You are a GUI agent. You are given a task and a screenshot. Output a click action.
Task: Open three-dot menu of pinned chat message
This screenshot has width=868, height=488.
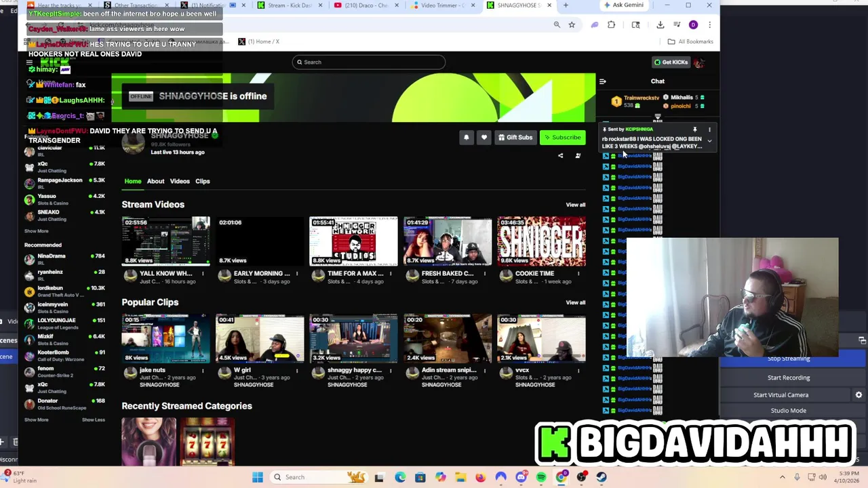[709, 129]
